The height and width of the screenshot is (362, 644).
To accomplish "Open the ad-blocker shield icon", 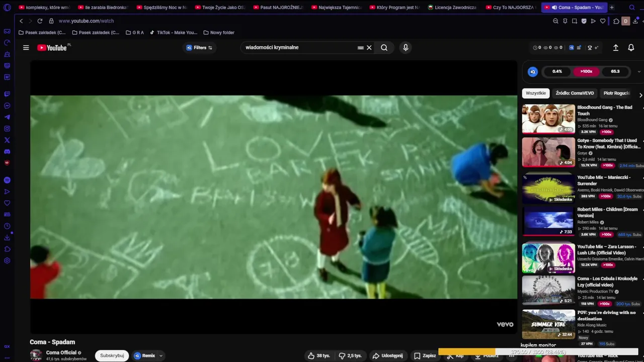I will point(584,21).
